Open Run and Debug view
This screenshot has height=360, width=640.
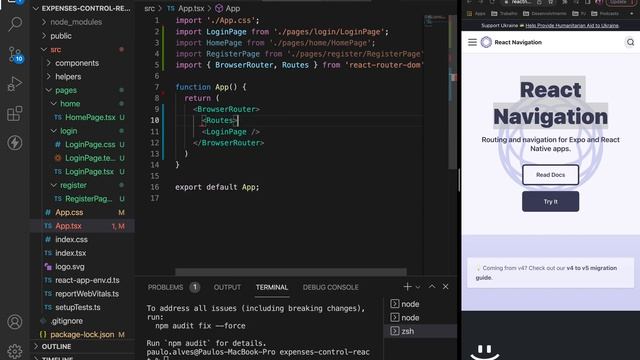tap(15, 84)
